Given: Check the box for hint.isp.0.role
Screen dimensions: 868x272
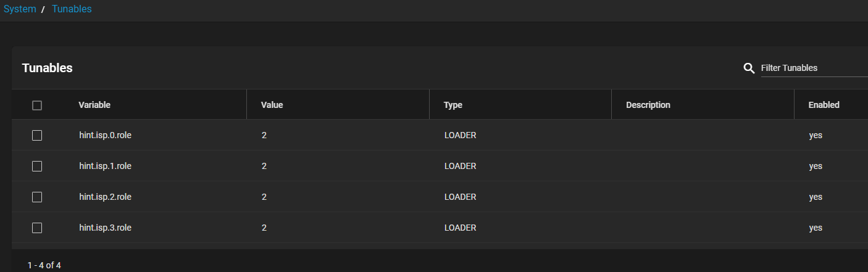Looking at the screenshot, I should tap(37, 136).
